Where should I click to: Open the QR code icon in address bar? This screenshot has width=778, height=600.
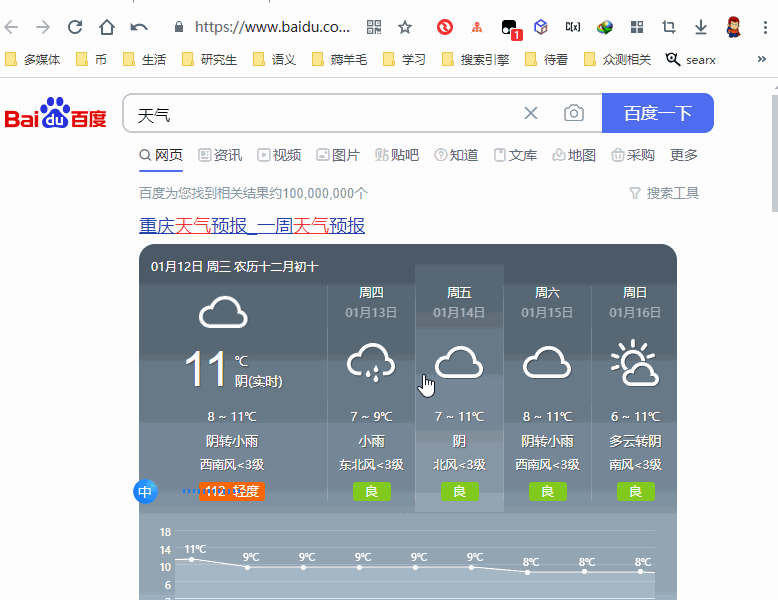[x=374, y=27]
